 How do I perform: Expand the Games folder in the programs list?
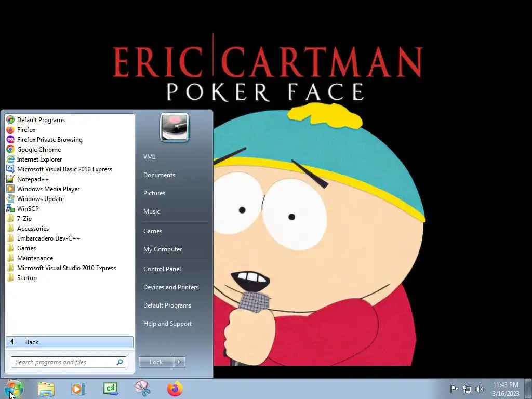70,248
